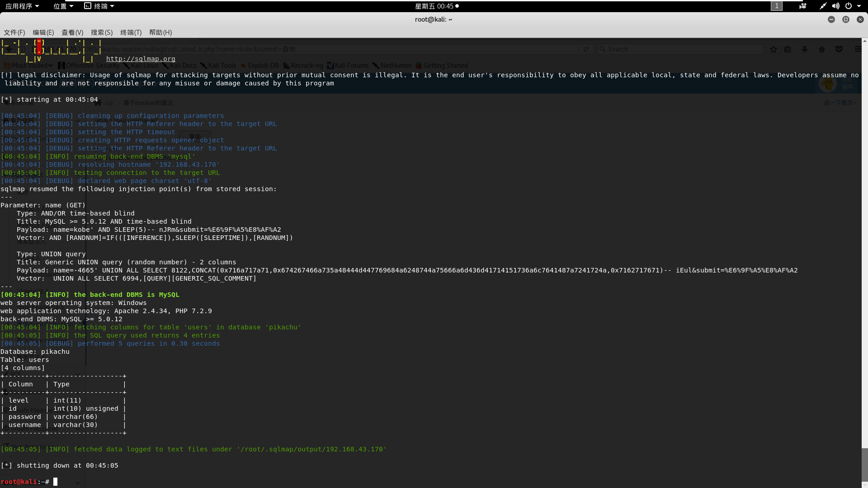Open the 编辑(E) menu
This screenshot has height=488, width=868.
tap(43, 33)
